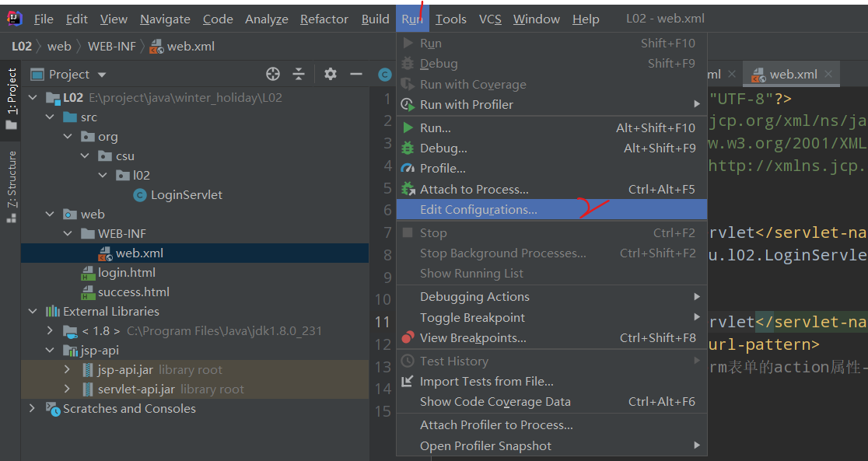This screenshot has width=868, height=461.
Task: Collapse the jsp-api library node
Action: [50, 351]
